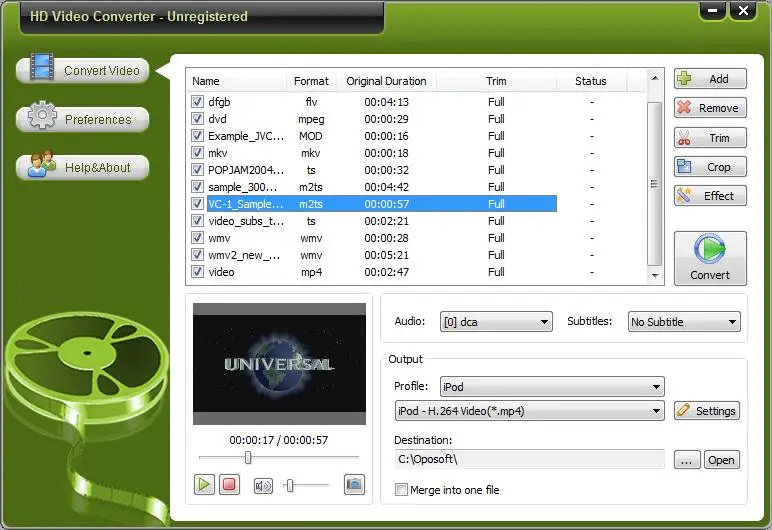
Task: Uncheck the video_subs_t file checkbox
Action: (x=197, y=221)
